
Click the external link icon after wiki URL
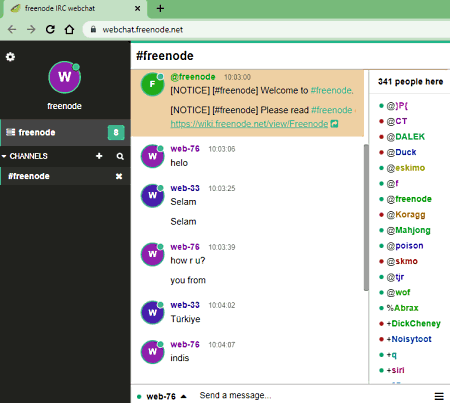[x=334, y=124]
